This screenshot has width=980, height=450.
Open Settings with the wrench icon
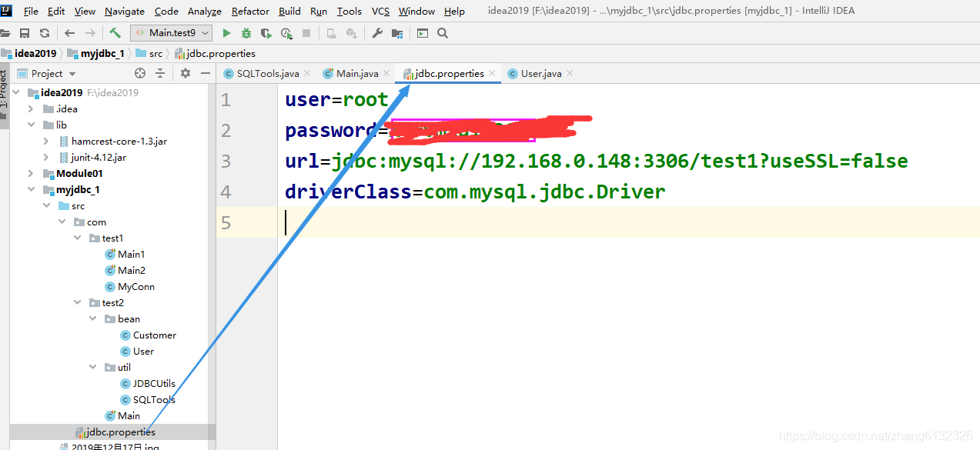tap(377, 33)
